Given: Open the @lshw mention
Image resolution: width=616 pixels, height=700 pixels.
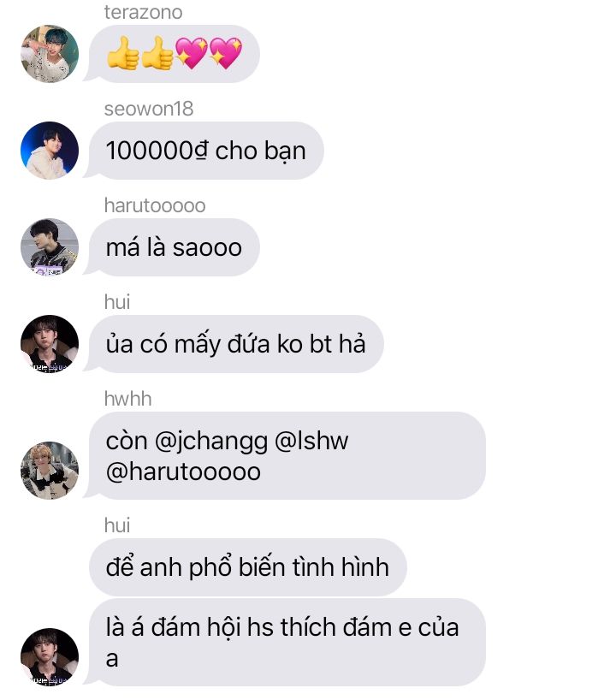Looking at the screenshot, I should coord(311,441).
